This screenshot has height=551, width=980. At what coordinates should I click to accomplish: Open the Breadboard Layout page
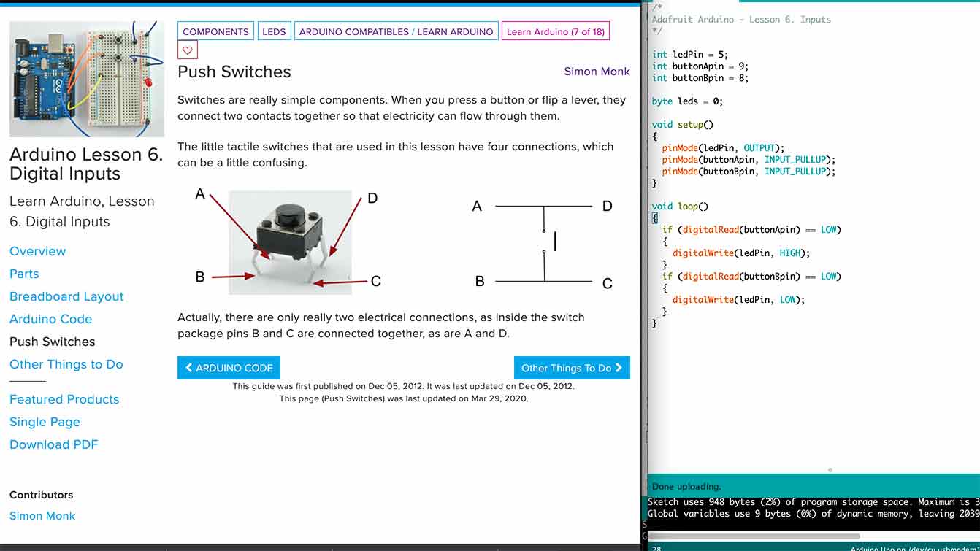tap(66, 296)
